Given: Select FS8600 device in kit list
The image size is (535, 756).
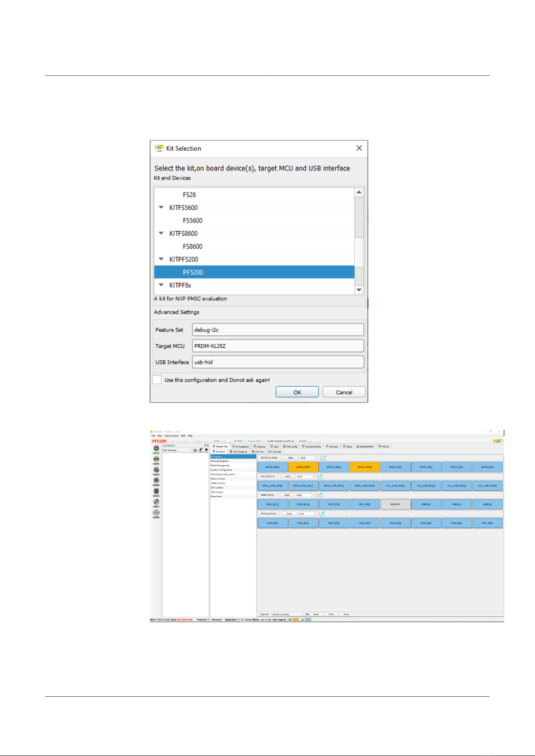Looking at the screenshot, I should (254, 246).
